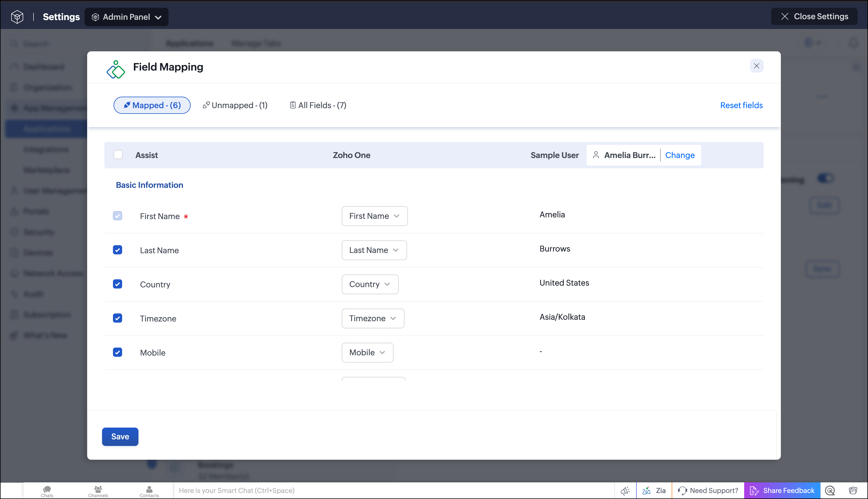Click the chat windows icon at bottom right corner
Image resolution: width=868 pixels, height=499 pixels.
point(853,490)
